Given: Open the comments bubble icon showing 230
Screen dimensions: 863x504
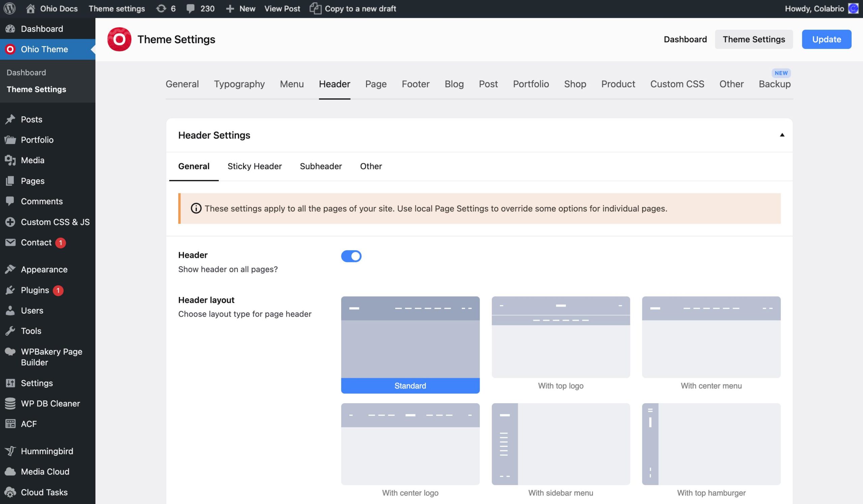Looking at the screenshot, I should 190,9.
